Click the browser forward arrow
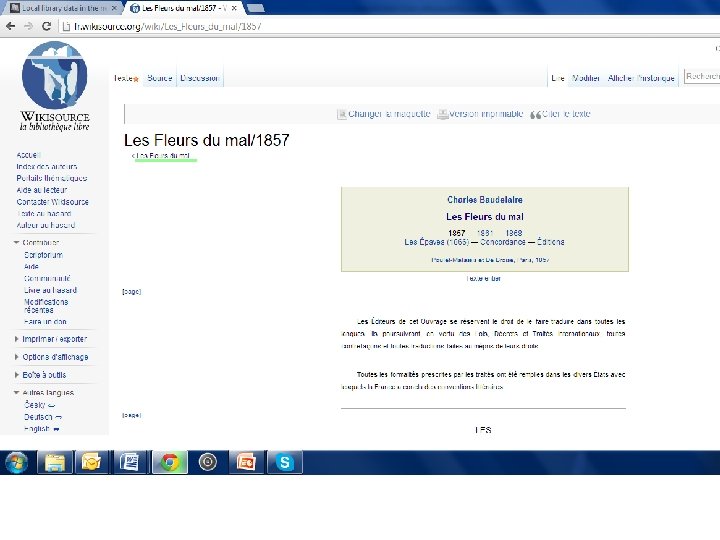The image size is (720, 540). tap(28, 26)
